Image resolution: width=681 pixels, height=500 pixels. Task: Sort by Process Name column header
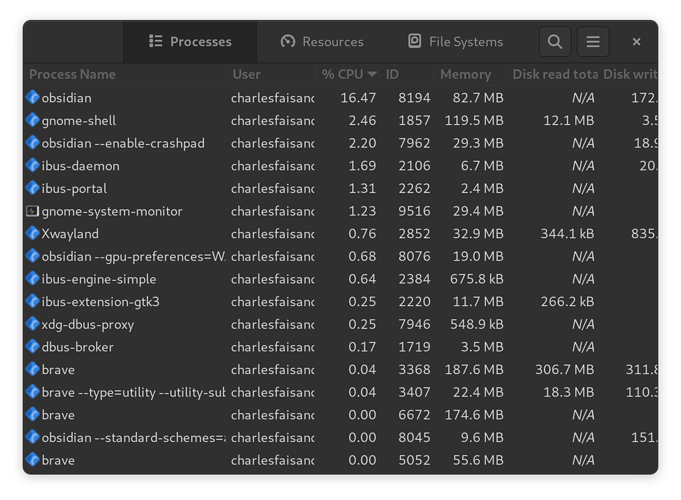coord(125,74)
